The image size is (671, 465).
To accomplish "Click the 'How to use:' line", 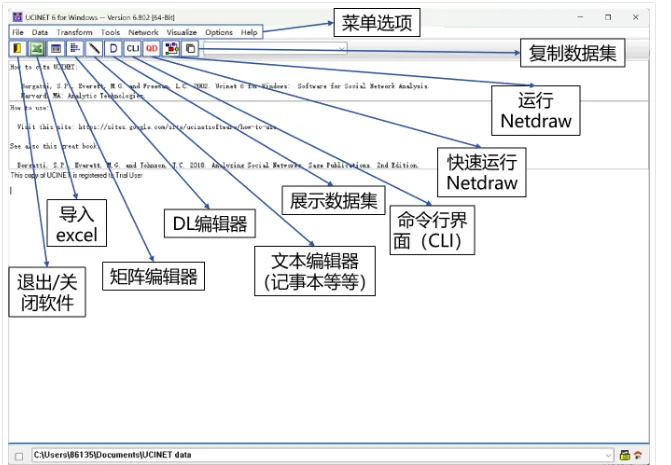I will [x=29, y=108].
